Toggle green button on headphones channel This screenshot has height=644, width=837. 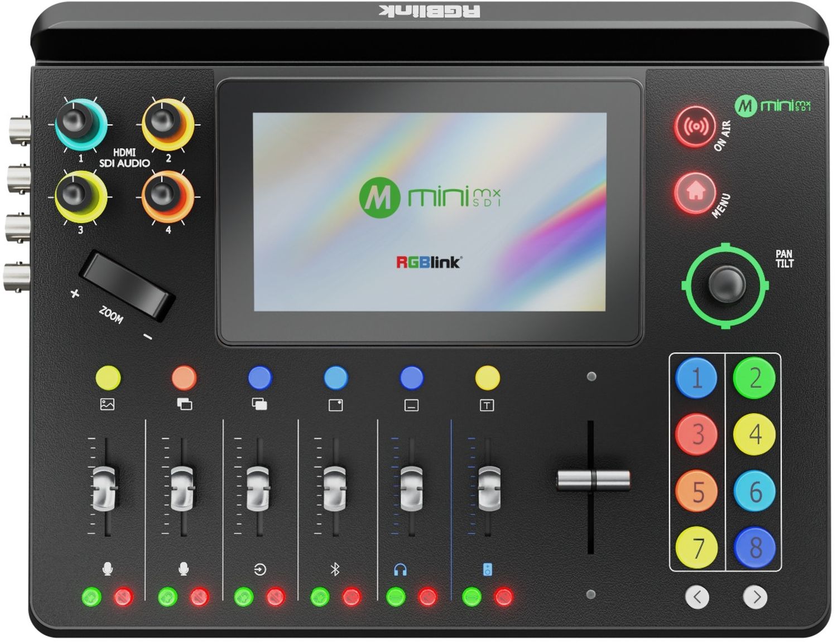tap(396, 597)
